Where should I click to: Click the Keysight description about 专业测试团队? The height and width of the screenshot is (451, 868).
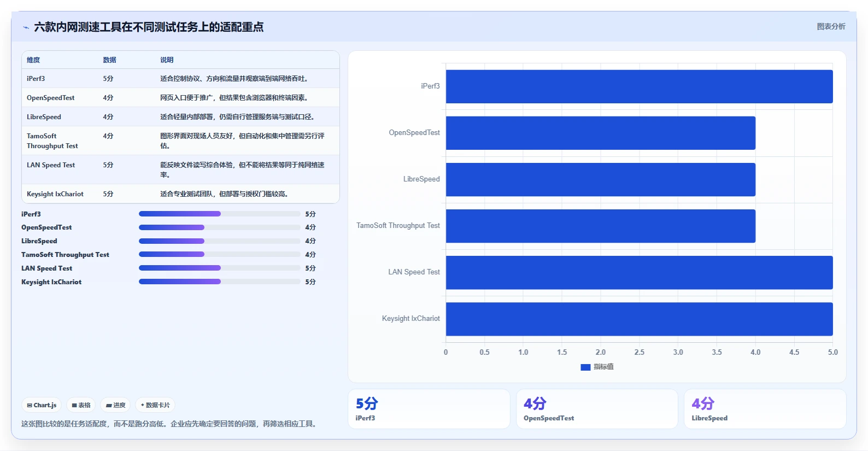225,194
